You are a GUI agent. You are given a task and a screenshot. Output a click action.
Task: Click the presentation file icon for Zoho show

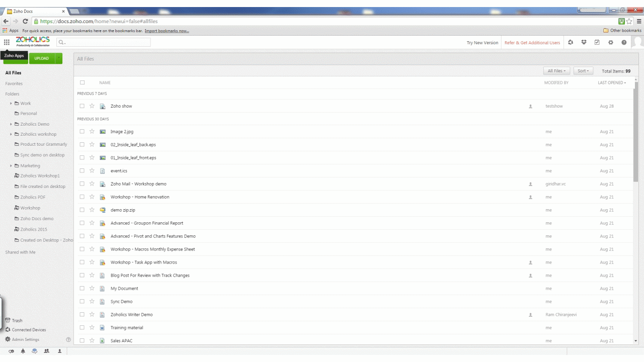pyautogui.click(x=102, y=106)
